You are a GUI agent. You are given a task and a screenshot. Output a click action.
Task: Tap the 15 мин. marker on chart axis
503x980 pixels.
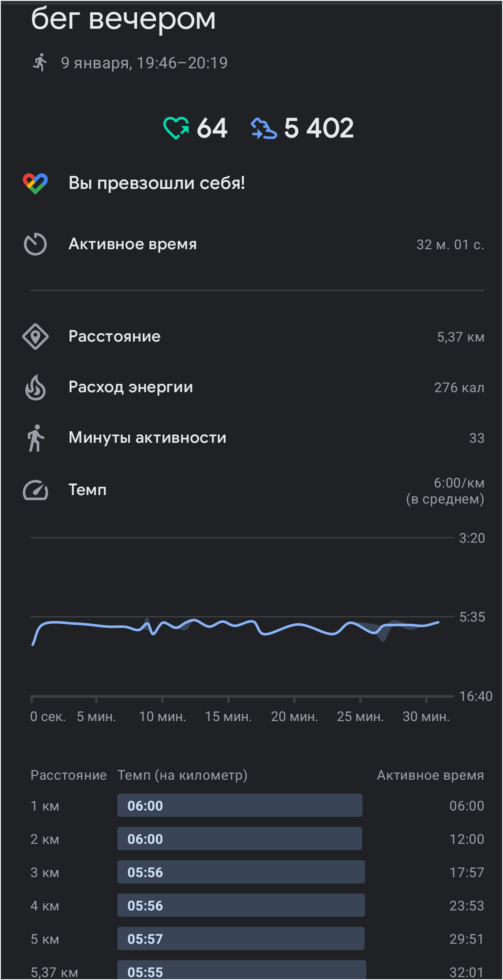pos(228,716)
